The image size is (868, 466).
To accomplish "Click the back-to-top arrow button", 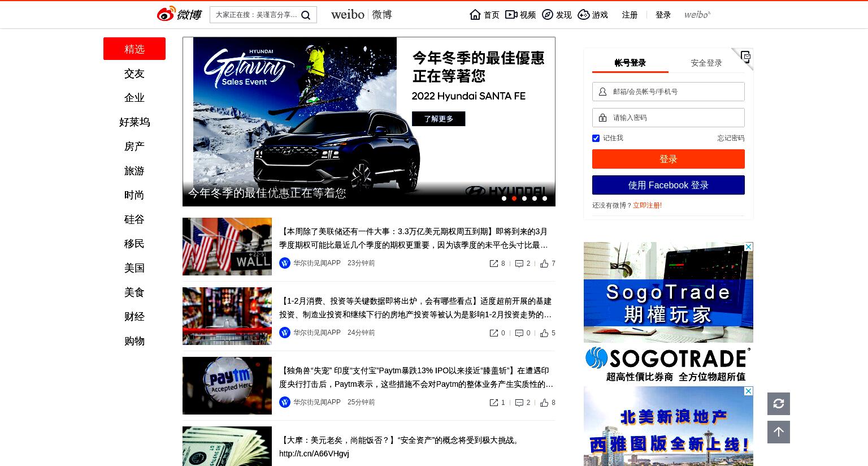I will 779,432.
